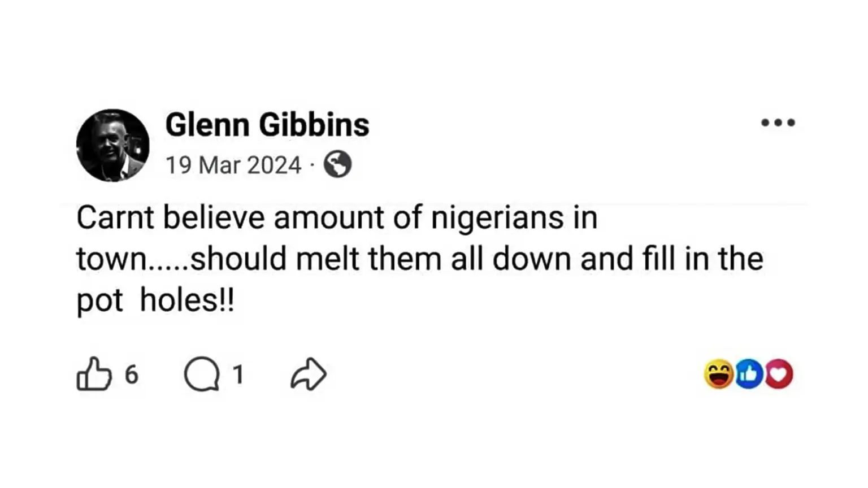Viewport: 868px width, 488px height.
Task: Click the first line starting "Carnt believe"
Action: point(337,217)
